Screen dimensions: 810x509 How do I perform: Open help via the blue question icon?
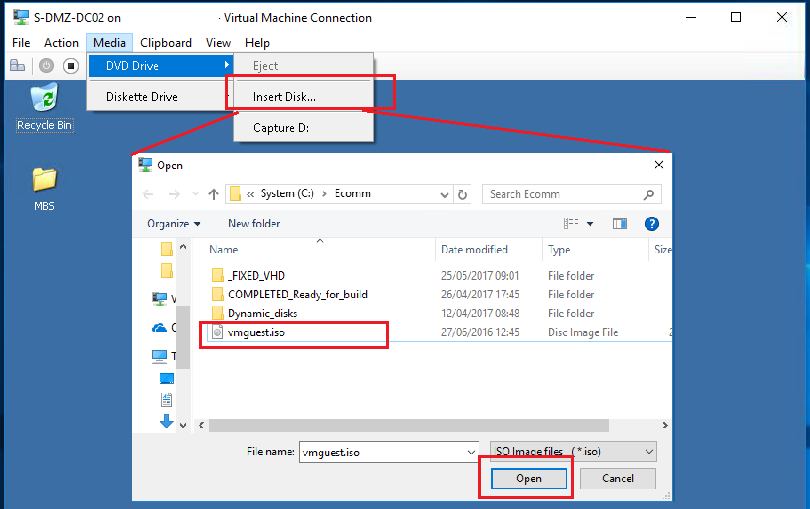651,224
